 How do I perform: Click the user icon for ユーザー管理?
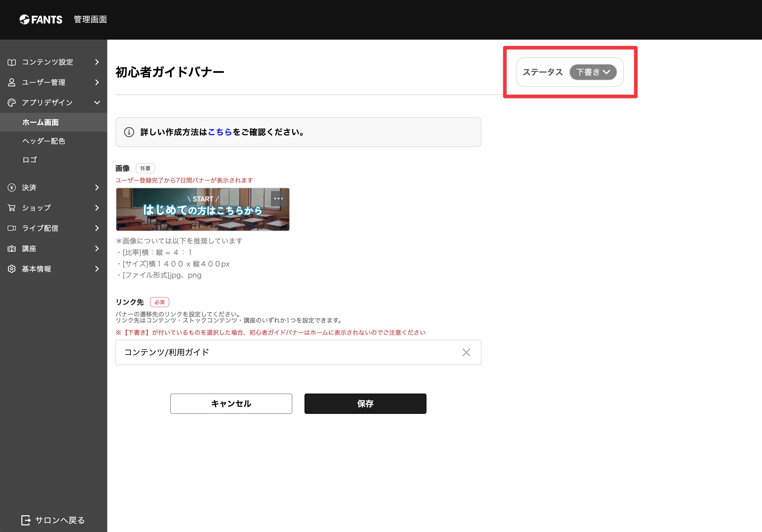pyautogui.click(x=12, y=83)
